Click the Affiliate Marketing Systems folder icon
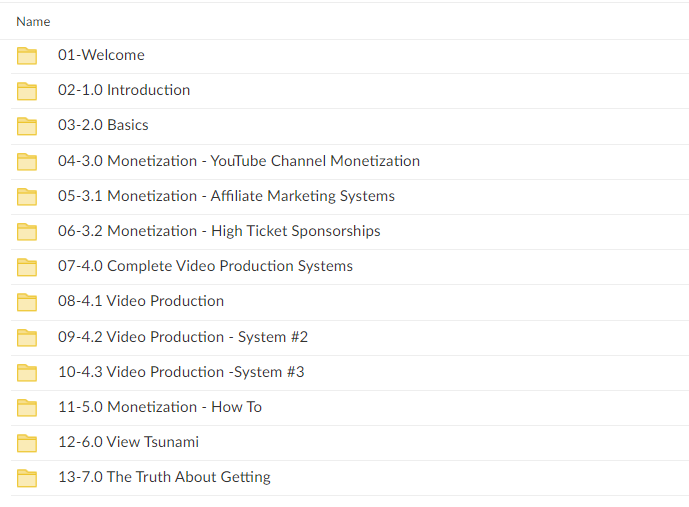Image resolution: width=689 pixels, height=507 pixels. 27,197
